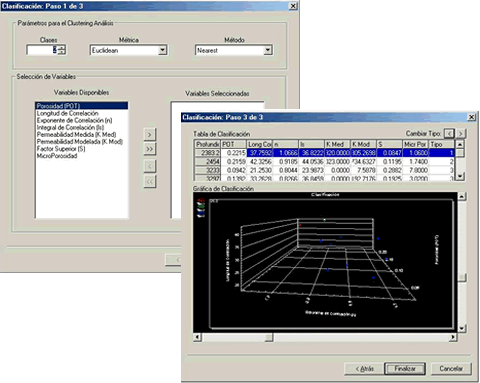Click the Clases number input field
This screenshot has height=383, width=480.
[x=42, y=50]
